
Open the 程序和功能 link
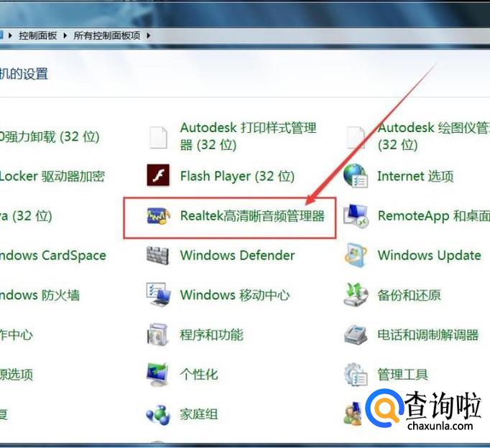point(211,335)
